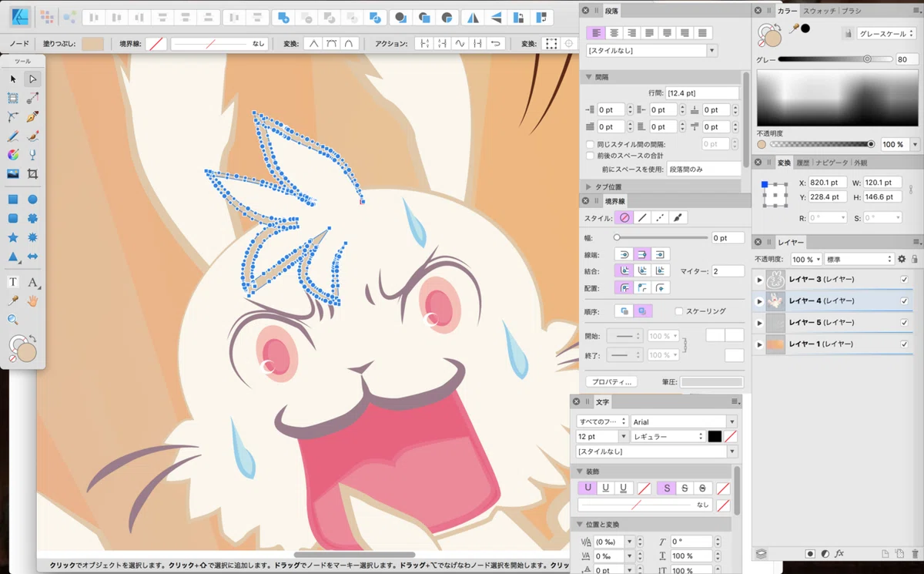
Task: Select the Zoom magnifier tool
Action: click(13, 319)
